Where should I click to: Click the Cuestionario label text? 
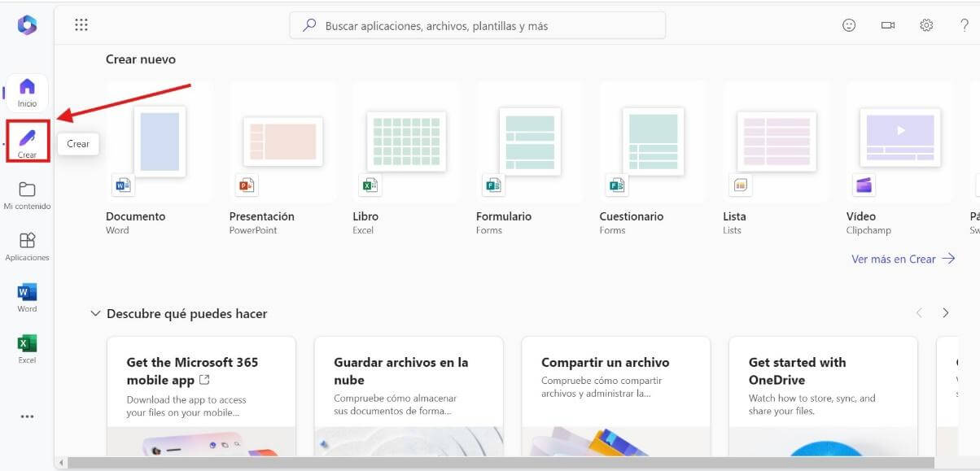(632, 216)
